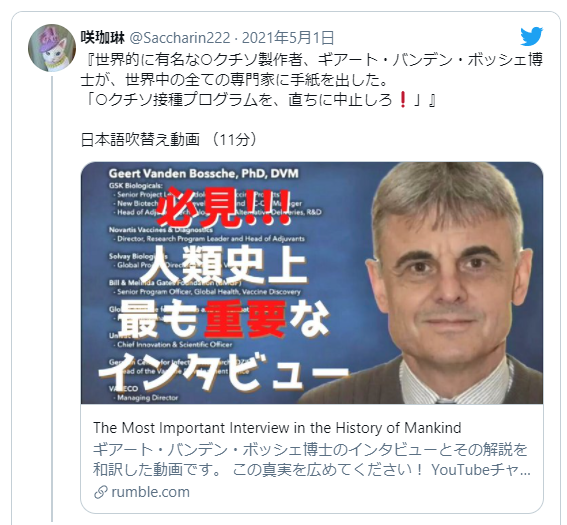The image size is (567, 525).
Task: Click the vertical thread line below avatar
Action: 52,298
